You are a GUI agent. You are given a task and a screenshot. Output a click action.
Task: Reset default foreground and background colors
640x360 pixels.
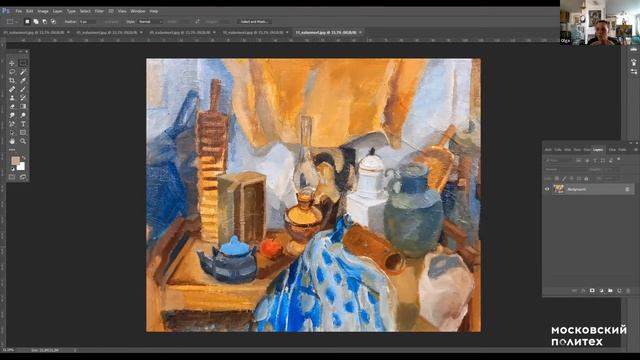coord(12,169)
